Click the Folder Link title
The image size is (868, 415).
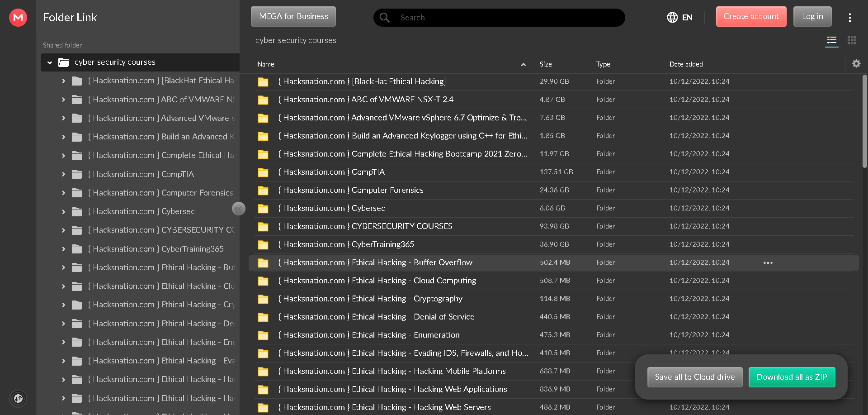[70, 18]
